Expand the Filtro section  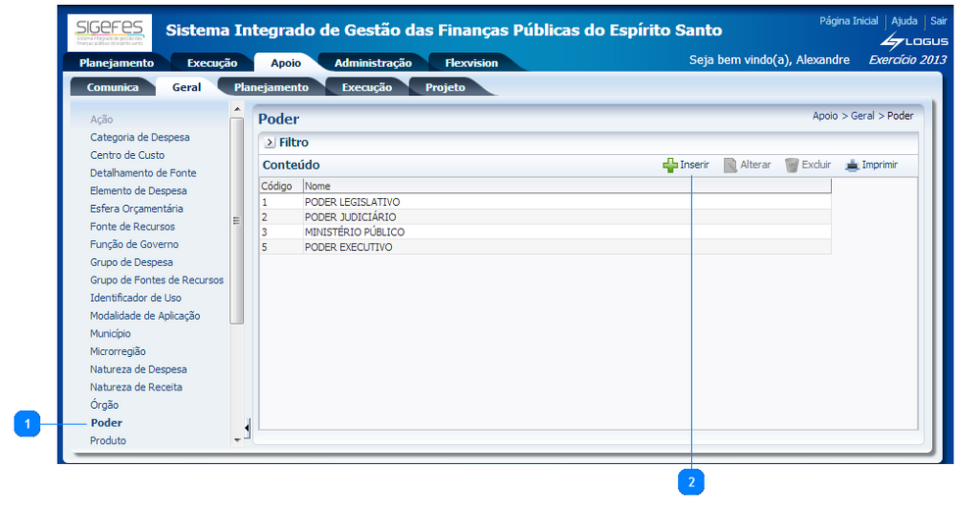coord(269,143)
